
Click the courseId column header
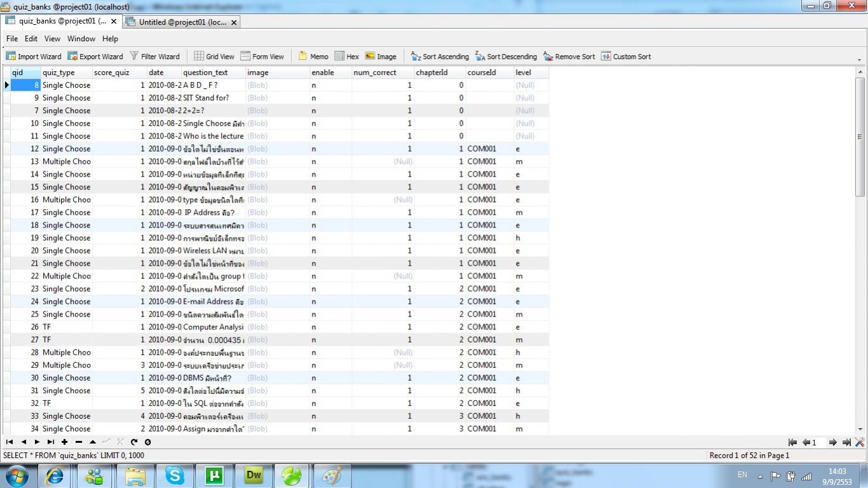[x=490, y=72]
